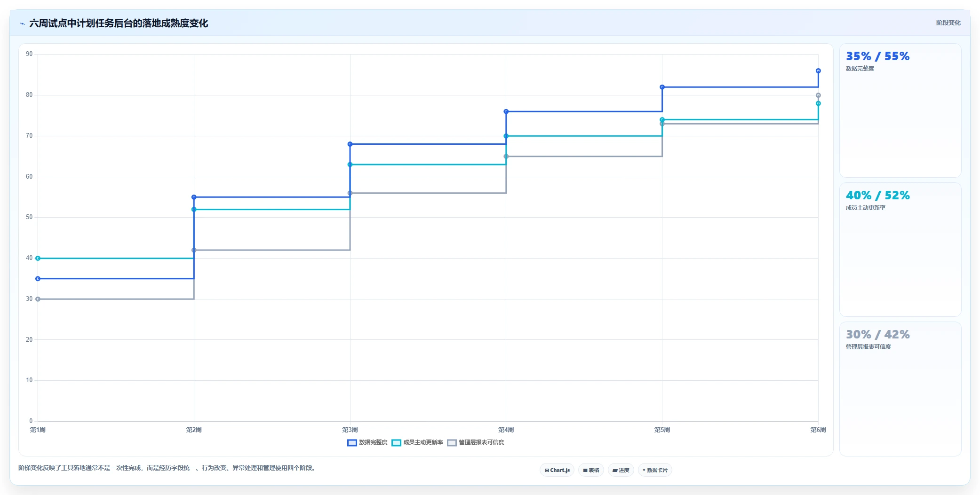Image resolution: width=980 pixels, height=495 pixels.
Task: Click 成员主动更新率 point at 第6周 (78)
Action: click(818, 103)
